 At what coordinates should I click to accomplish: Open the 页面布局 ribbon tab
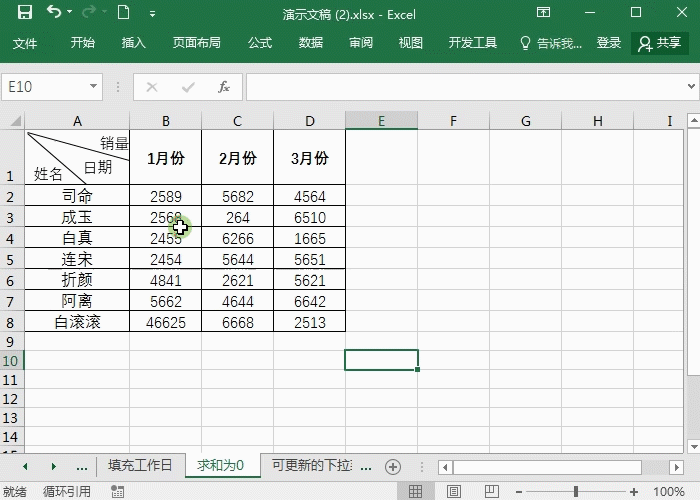click(x=196, y=43)
